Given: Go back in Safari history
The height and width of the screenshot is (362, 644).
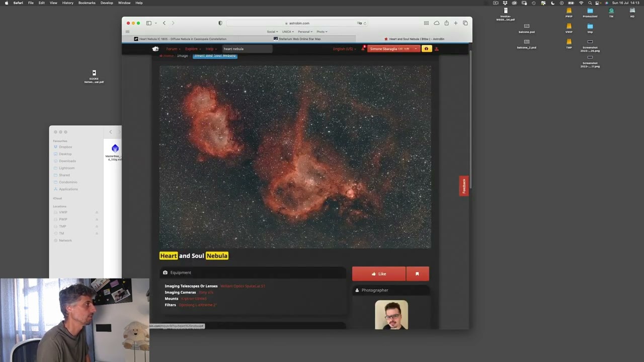Looking at the screenshot, I should pos(164,23).
